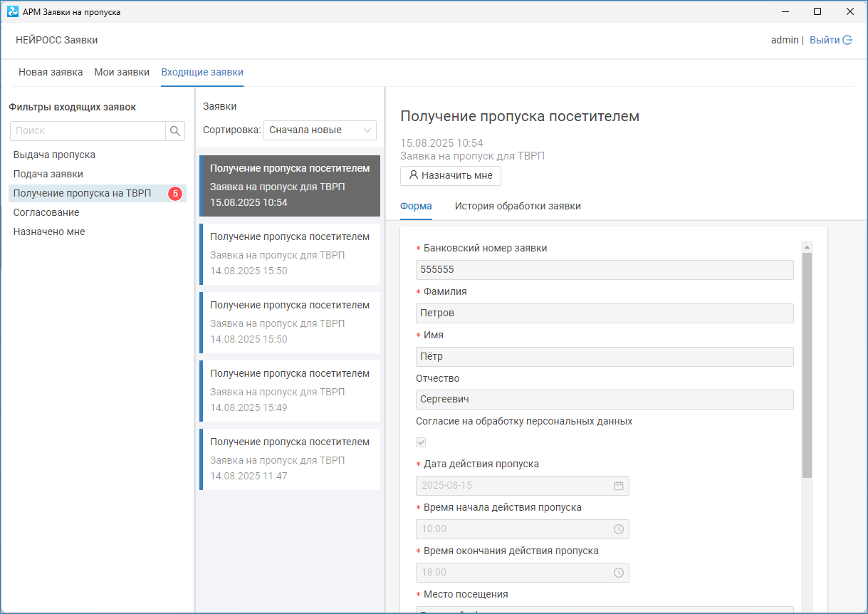
Task: Toggle personal data consent checkbox
Action: point(421,442)
